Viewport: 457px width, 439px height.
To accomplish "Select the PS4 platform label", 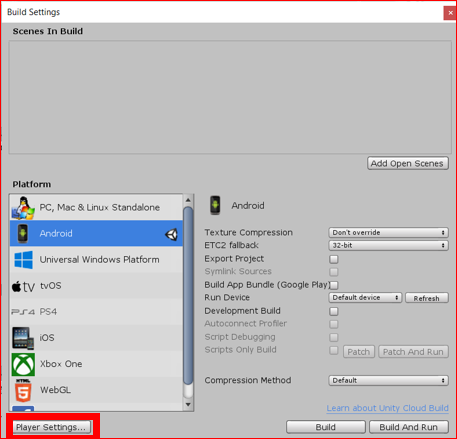I will 48,312.
